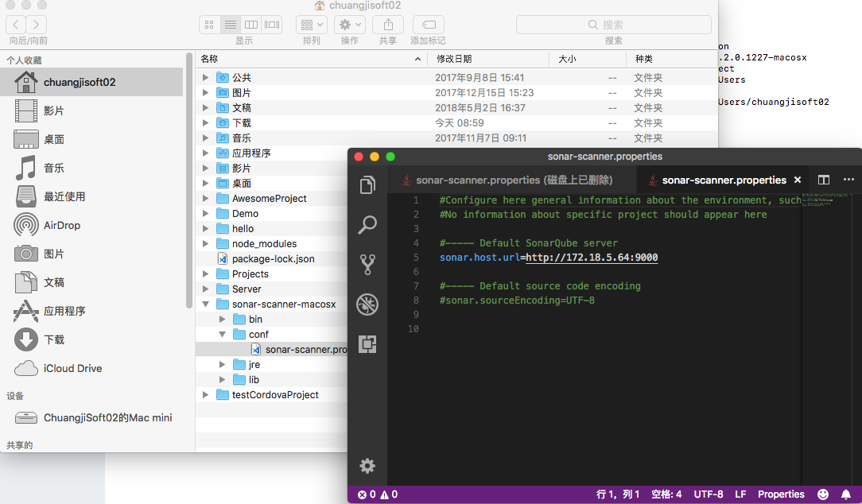Image resolution: width=862 pixels, height=504 pixels.
Task: Change line ending via LF
Action: click(740, 494)
